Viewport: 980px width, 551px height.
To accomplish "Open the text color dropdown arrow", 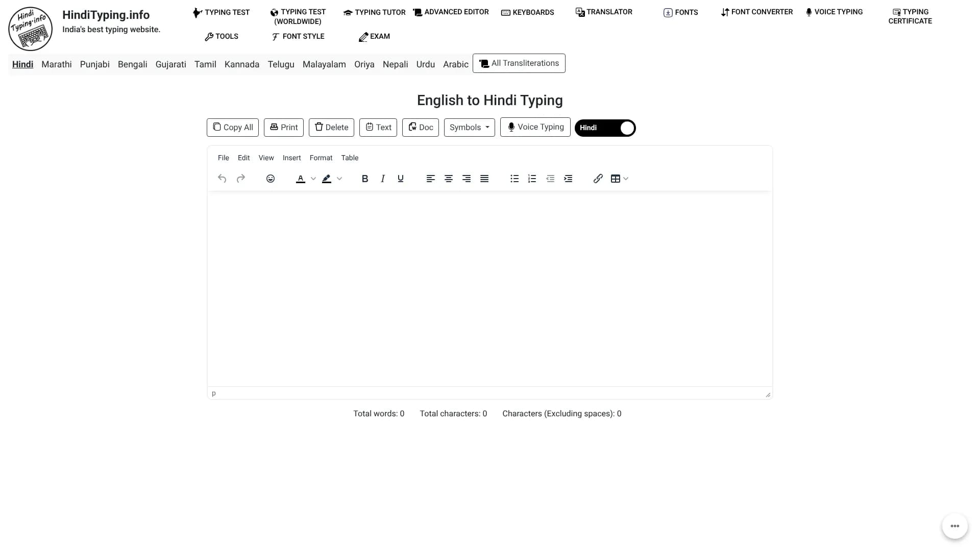I will pos(313,179).
